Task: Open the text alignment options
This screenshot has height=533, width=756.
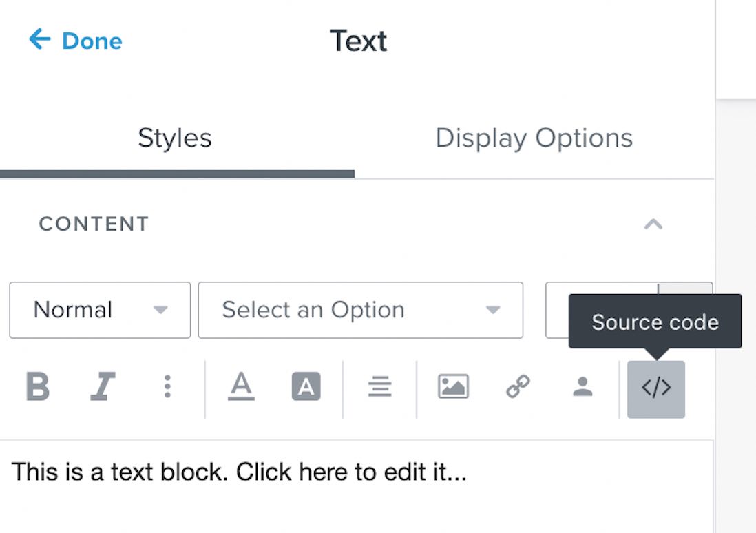Action: coord(379,388)
